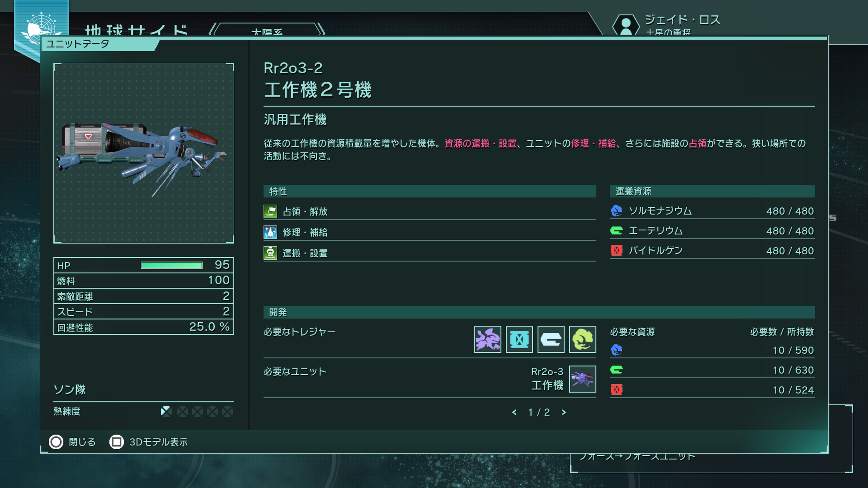Viewport: 868px width, 488px height.
Task: Click the 占領・解放 green flag icon
Action: tap(270, 211)
